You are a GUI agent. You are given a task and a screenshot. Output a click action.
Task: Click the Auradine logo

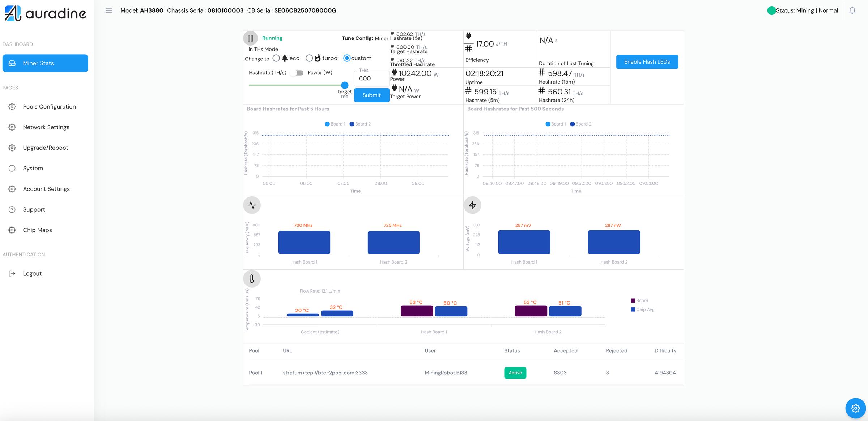click(x=45, y=14)
